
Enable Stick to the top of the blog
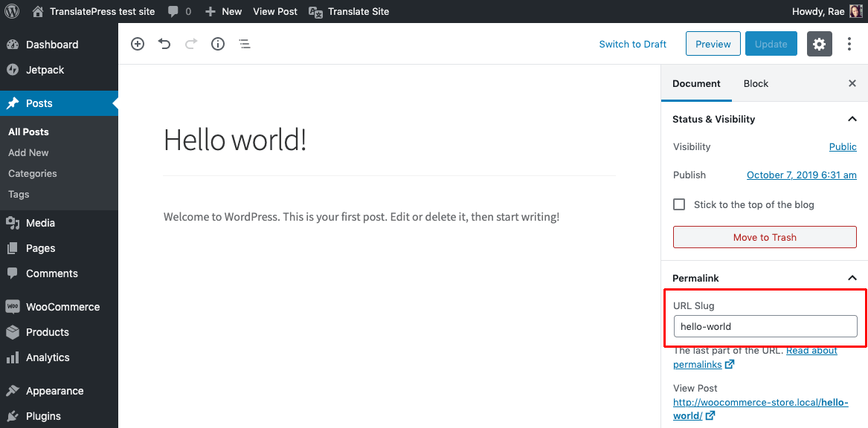pyautogui.click(x=679, y=204)
